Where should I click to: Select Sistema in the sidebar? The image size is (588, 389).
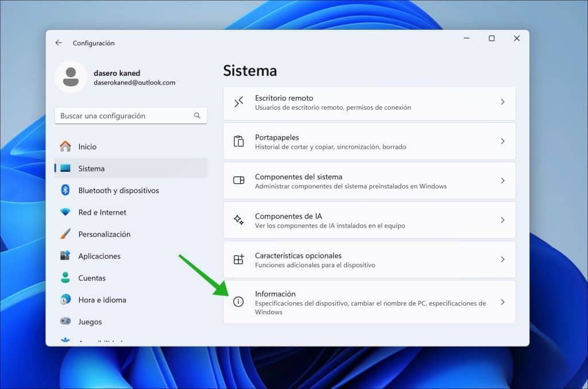(131, 168)
